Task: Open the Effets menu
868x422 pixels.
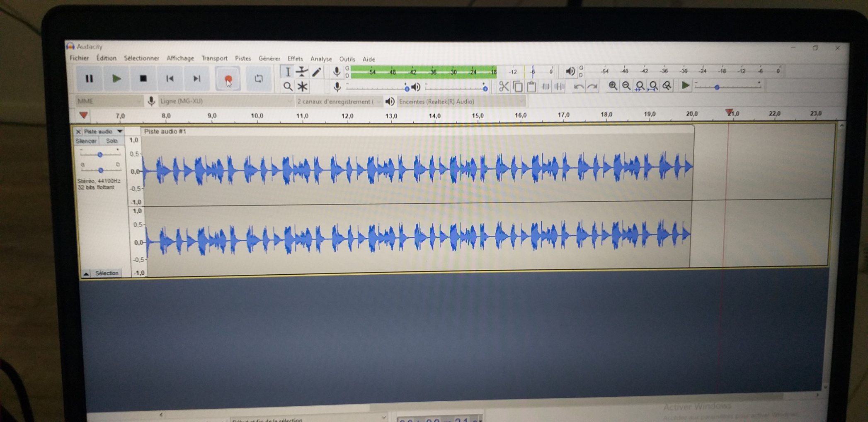Action: click(295, 59)
